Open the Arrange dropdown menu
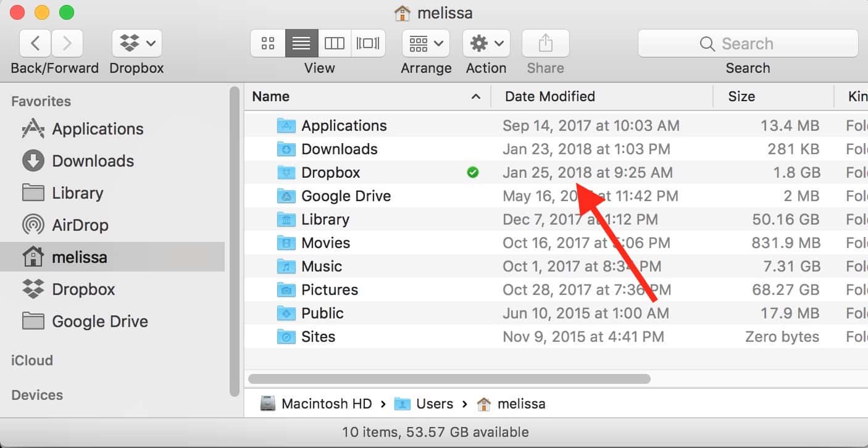868x448 pixels. 426,43
